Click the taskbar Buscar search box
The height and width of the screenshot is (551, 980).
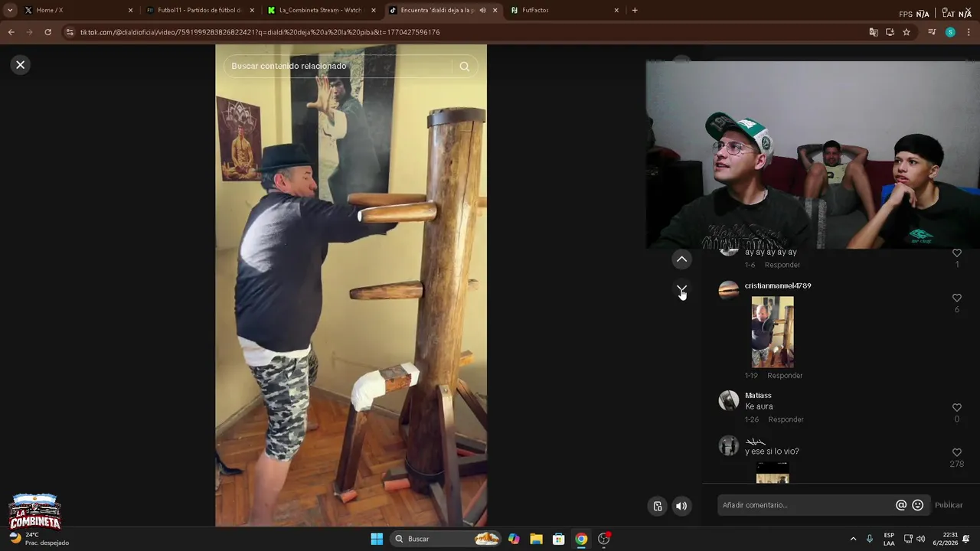click(446, 539)
